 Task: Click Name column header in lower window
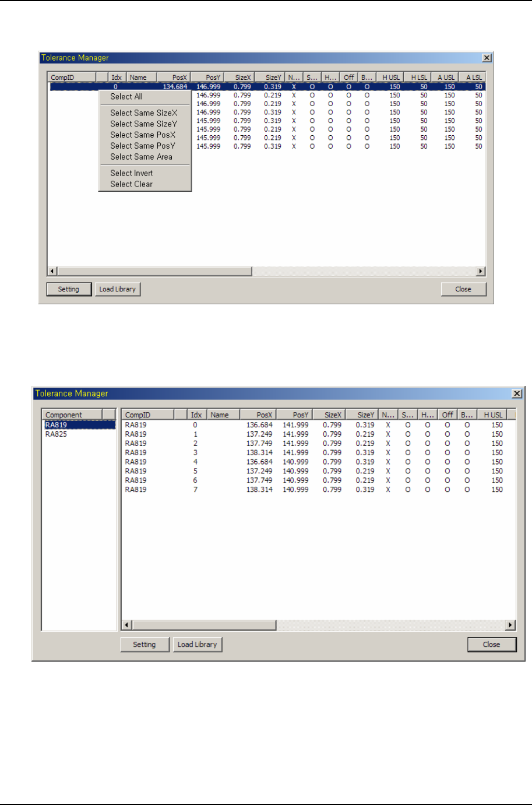click(223, 415)
